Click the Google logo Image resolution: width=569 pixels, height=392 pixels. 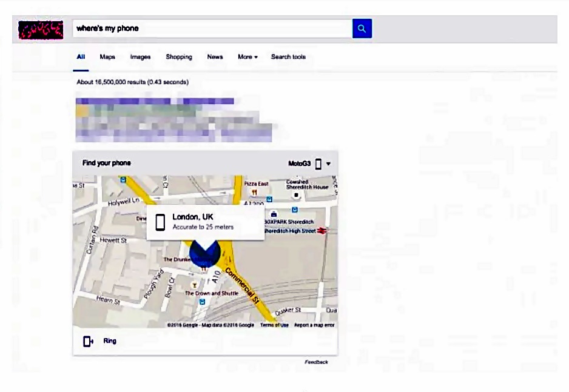click(41, 30)
